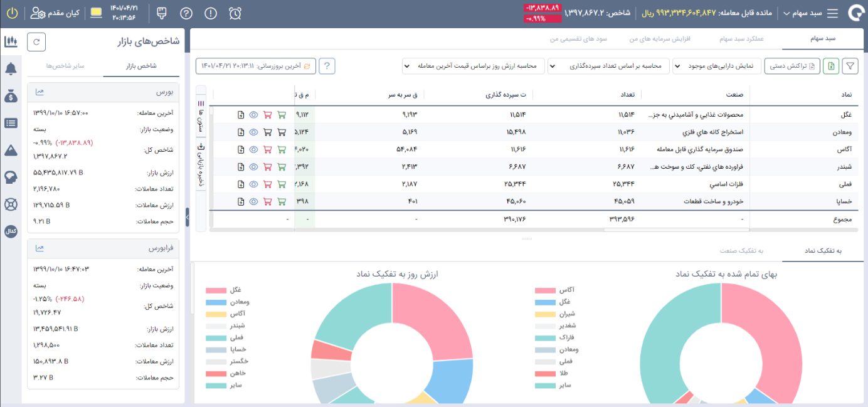The width and height of the screenshot is (868, 407).
Task: Open the سایر شاخص‌ها tab
Action: [65, 66]
